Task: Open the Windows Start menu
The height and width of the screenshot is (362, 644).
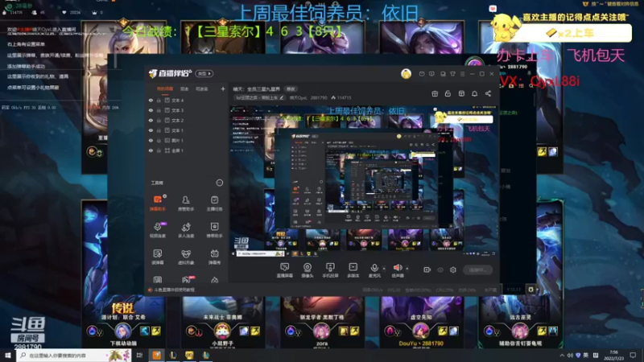Action: pos(8,355)
